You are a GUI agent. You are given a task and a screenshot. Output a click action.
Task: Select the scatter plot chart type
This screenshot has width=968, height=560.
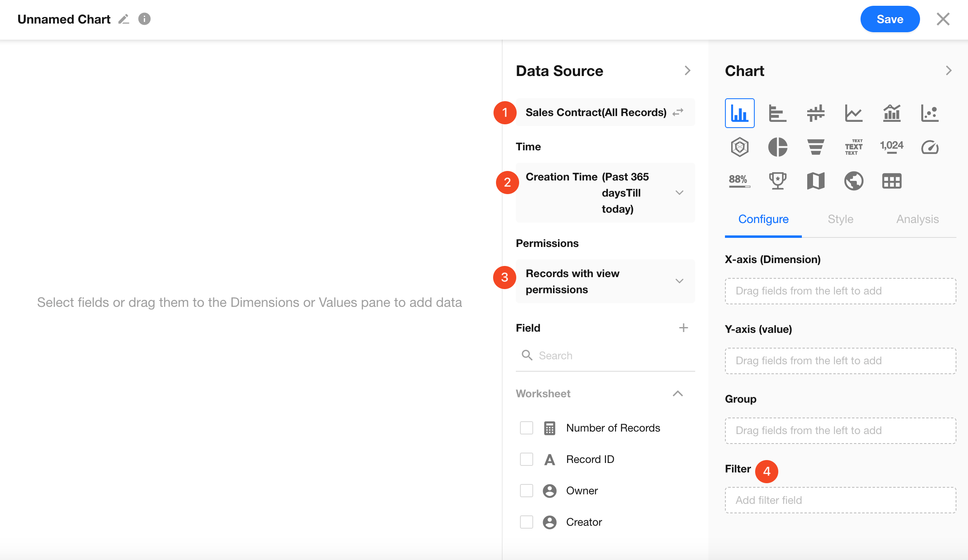[930, 113]
